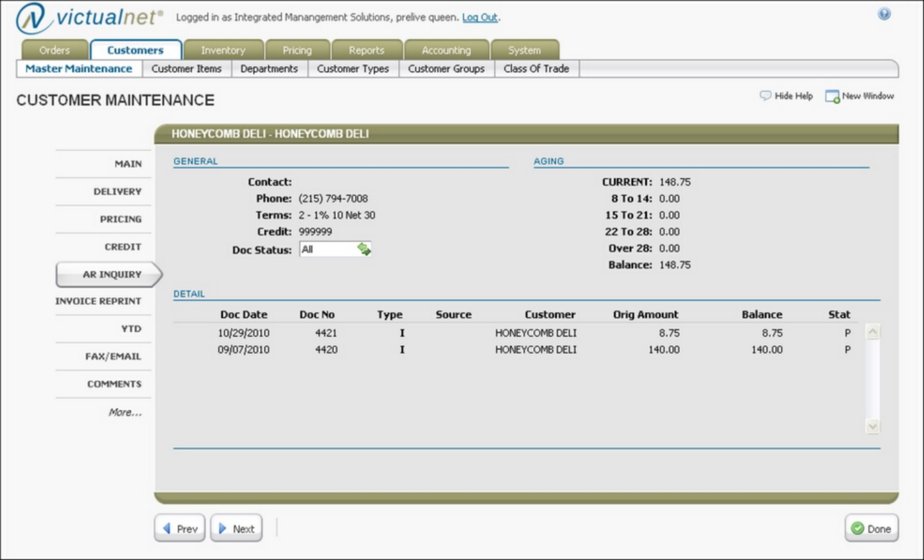Click the Hide Help link
924x560 pixels.
[x=793, y=96]
